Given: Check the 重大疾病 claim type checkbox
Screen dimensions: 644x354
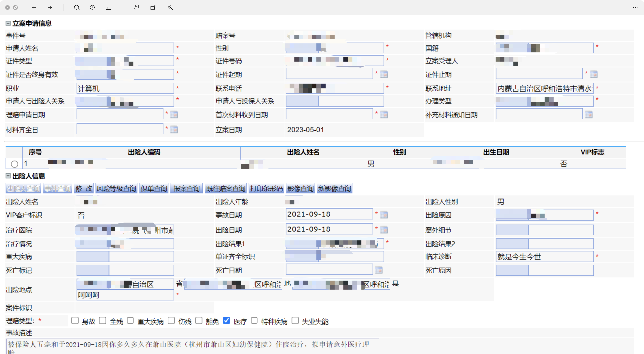Looking at the screenshot, I should point(130,320).
